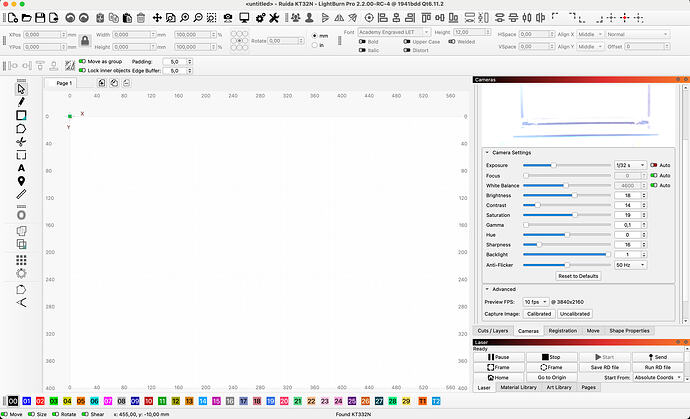
Task: Switch to the Material Library tab
Action: point(518,387)
